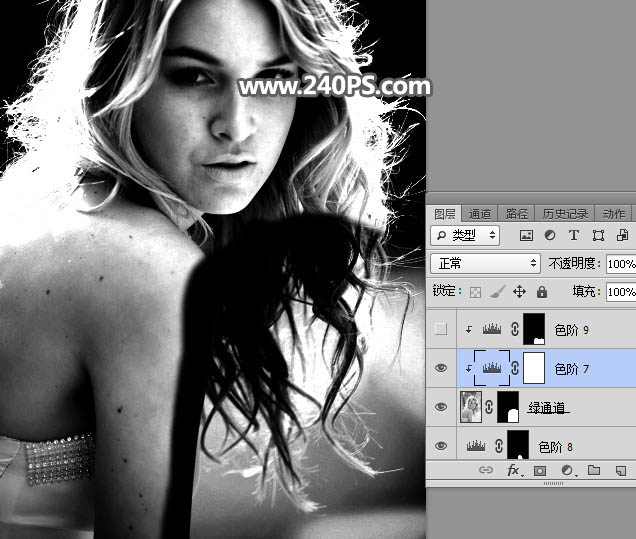
Task: Open the 动作 (Actions) tab
Action: pos(614,214)
